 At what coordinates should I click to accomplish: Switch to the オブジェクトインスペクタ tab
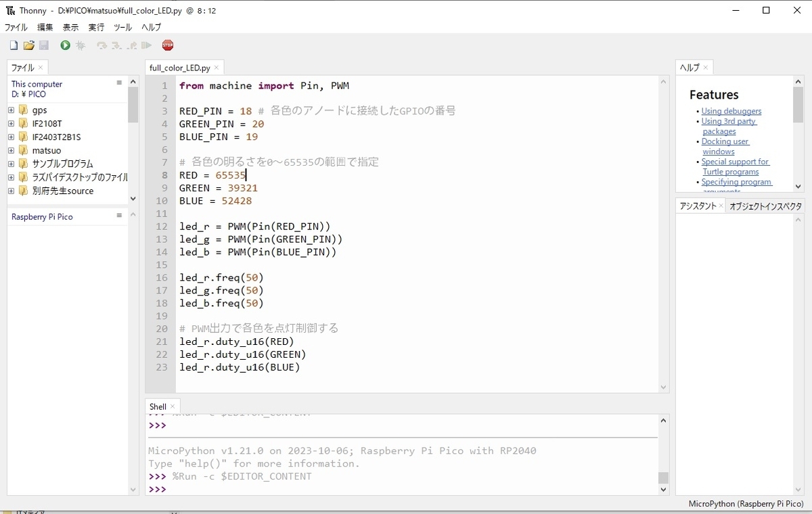pyautogui.click(x=765, y=206)
